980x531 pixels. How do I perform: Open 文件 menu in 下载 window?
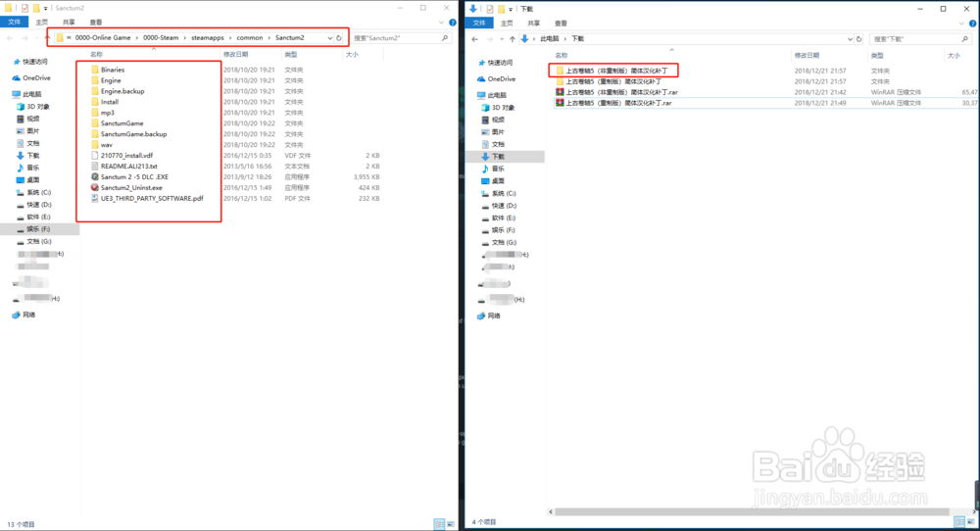tap(479, 24)
